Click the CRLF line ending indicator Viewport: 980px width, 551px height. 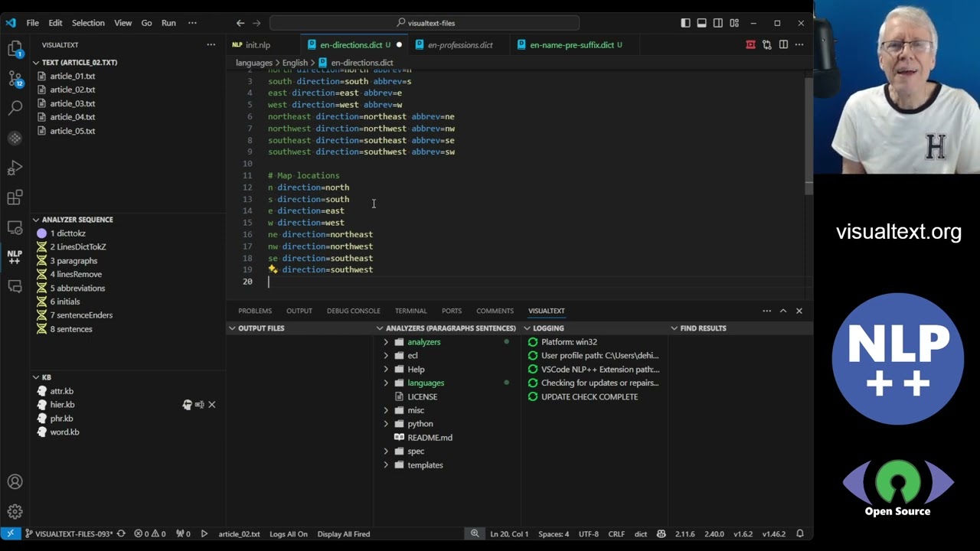pos(616,534)
